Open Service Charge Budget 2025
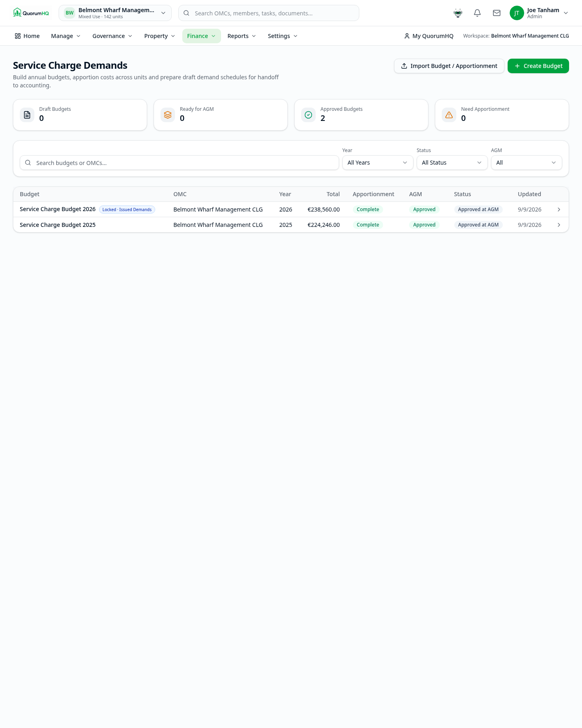 click(x=58, y=225)
